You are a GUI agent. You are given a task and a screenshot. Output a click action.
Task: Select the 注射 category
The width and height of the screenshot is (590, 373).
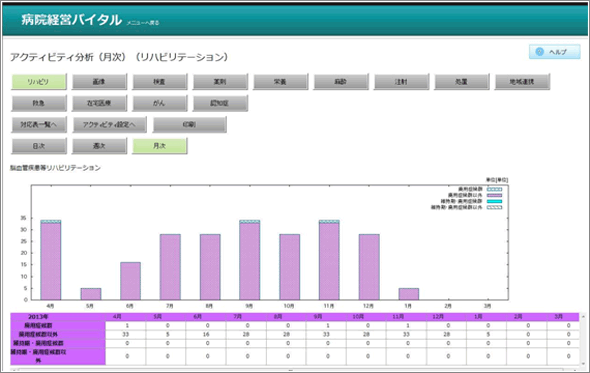point(401,82)
